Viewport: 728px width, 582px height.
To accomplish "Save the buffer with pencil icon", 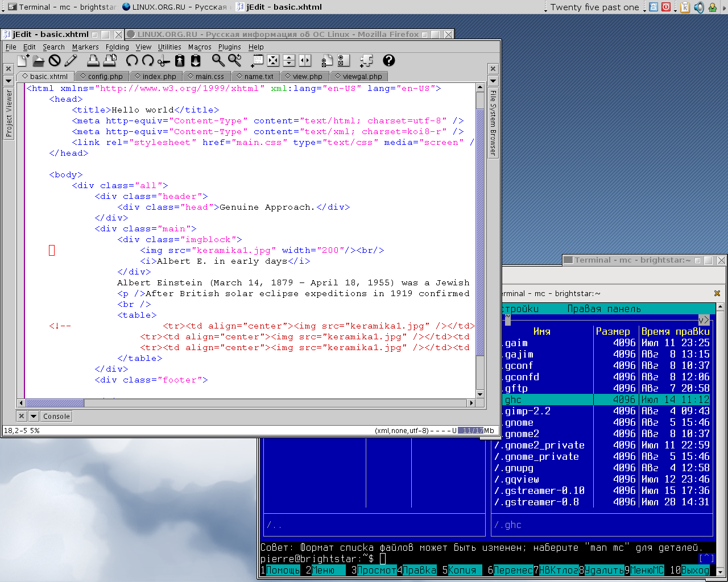I will tap(71, 60).
